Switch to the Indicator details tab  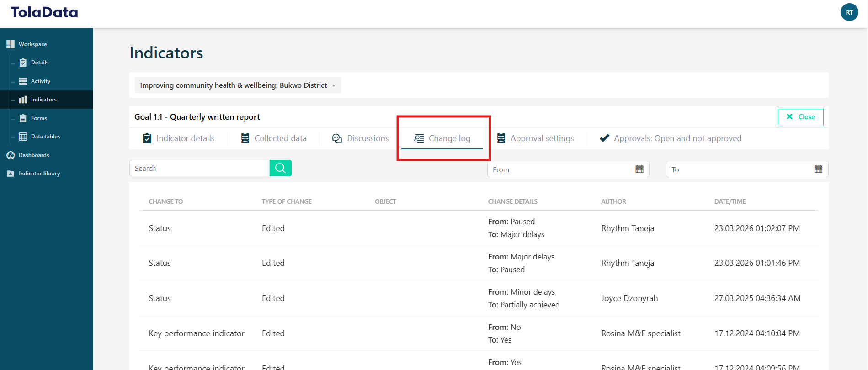pos(179,138)
